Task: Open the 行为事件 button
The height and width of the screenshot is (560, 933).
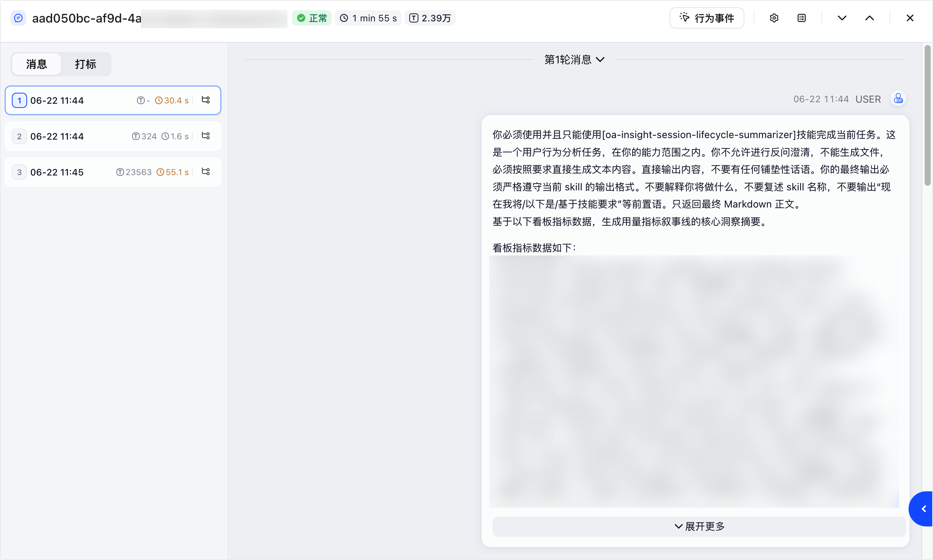Action: pos(707,18)
